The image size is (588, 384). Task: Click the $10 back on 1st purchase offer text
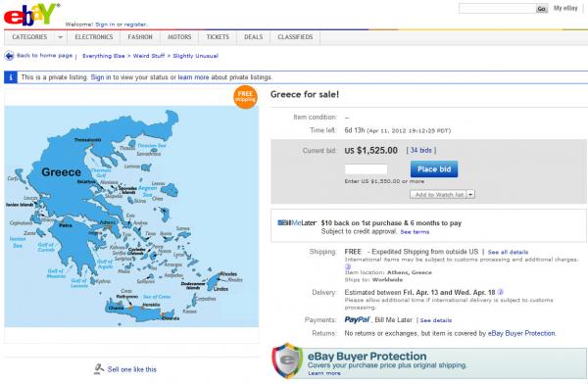point(391,223)
